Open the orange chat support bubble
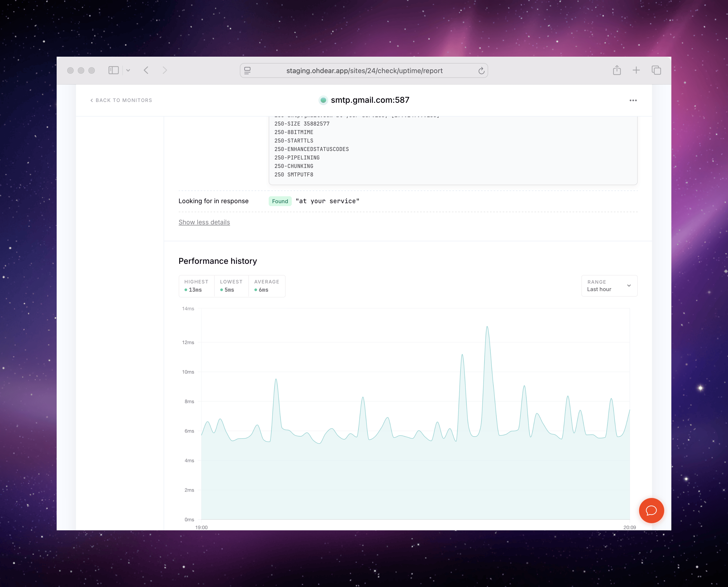 click(651, 510)
